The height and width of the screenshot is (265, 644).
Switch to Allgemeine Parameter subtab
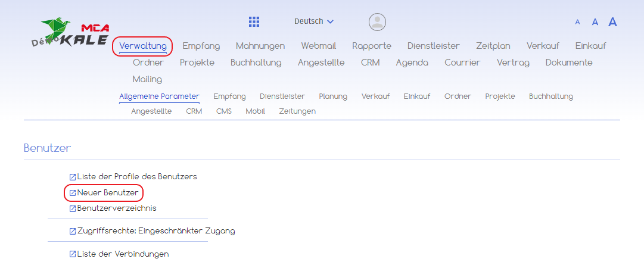point(159,96)
